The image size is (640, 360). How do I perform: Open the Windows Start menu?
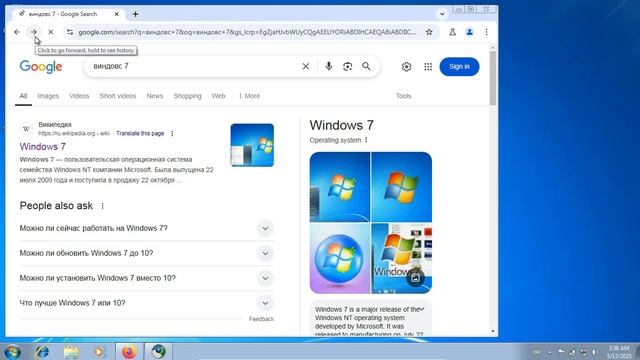(x=12, y=351)
